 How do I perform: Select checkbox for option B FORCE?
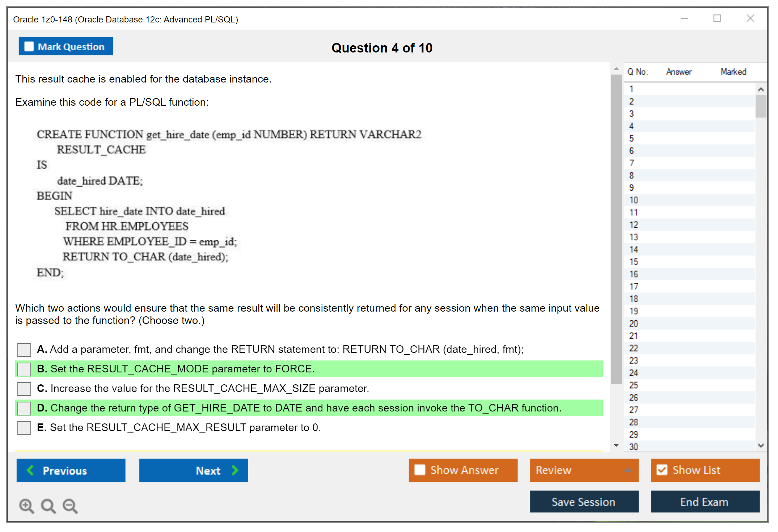click(x=24, y=369)
